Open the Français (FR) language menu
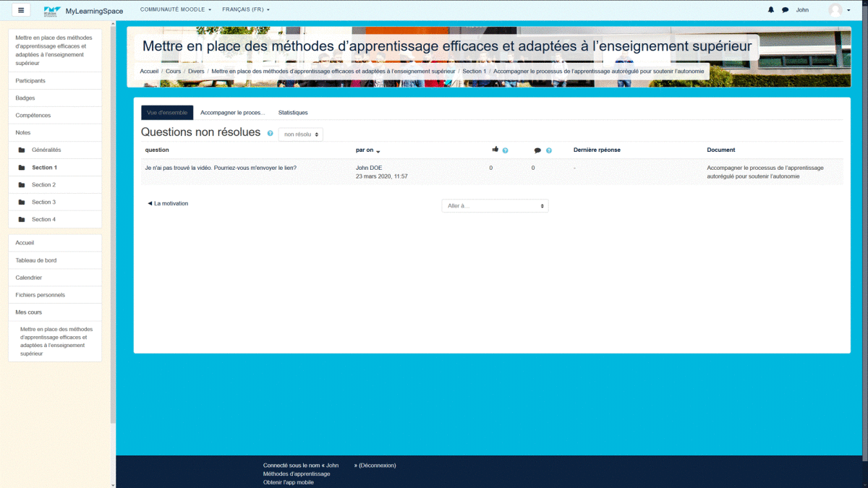 click(246, 10)
